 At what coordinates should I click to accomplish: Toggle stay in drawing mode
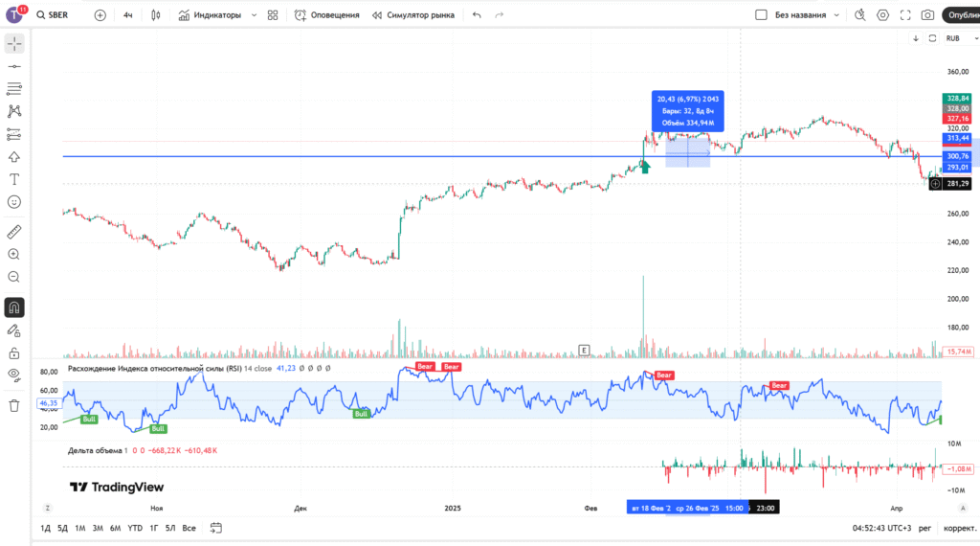point(14,330)
